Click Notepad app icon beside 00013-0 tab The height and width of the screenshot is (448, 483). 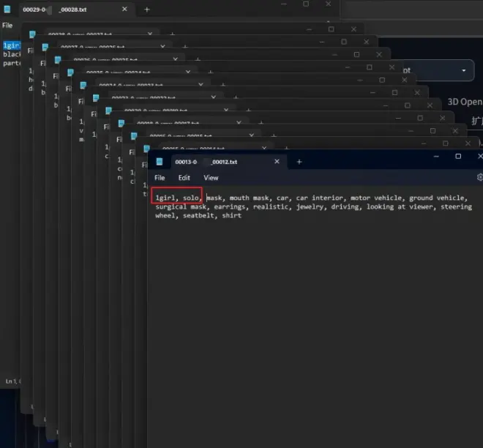point(160,162)
